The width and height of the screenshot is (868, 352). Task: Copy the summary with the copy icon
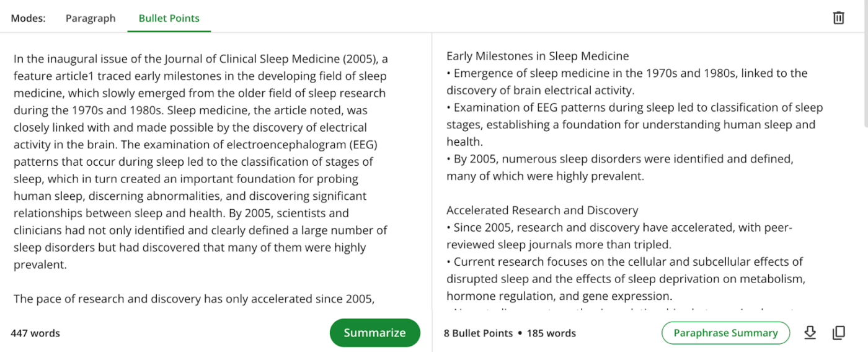pos(838,333)
